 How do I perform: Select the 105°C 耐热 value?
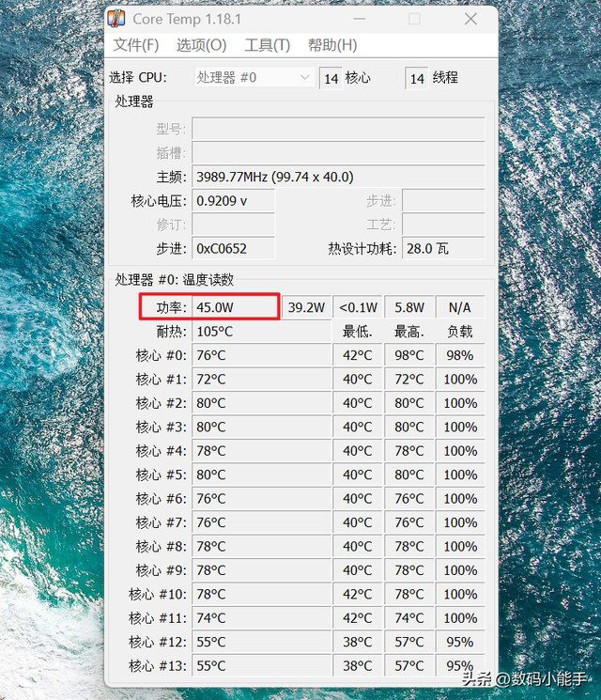point(261,332)
